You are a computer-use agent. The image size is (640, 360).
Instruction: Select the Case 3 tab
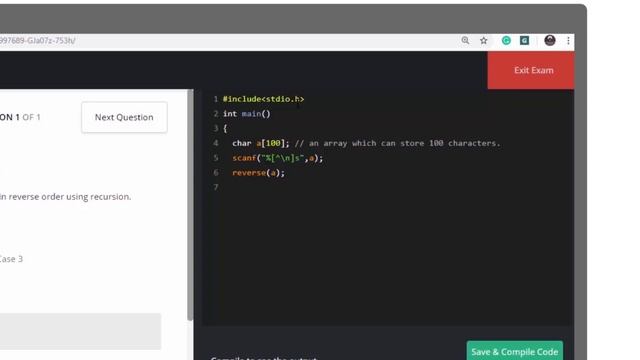pyautogui.click(x=11, y=259)
